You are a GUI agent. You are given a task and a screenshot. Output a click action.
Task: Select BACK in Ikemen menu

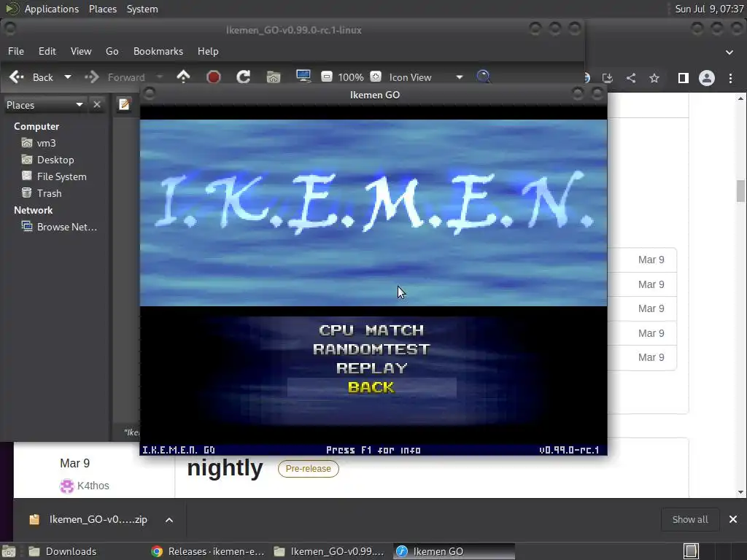tap(371, 387)
